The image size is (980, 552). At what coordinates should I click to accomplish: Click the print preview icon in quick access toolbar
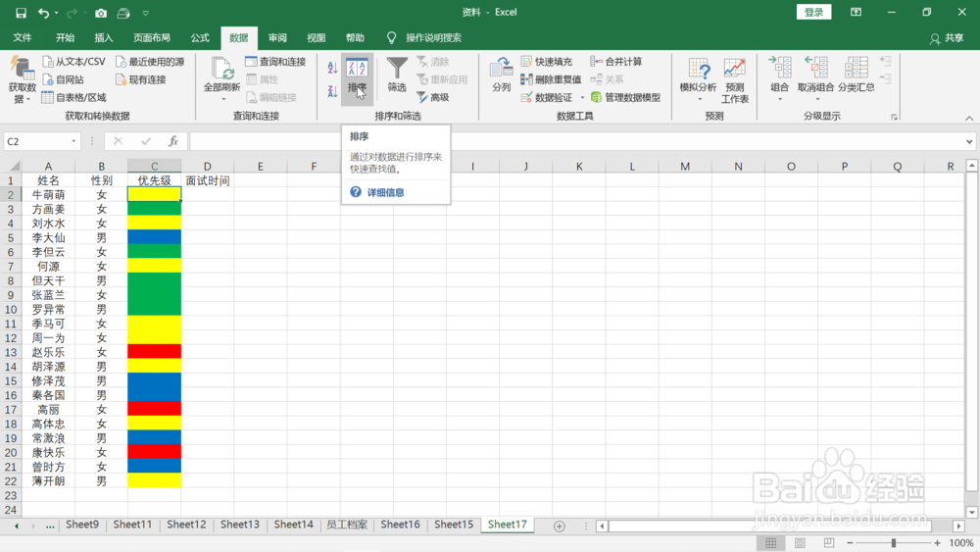pos(123,13)
